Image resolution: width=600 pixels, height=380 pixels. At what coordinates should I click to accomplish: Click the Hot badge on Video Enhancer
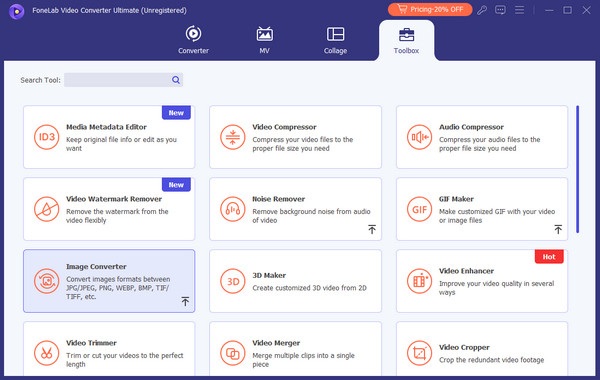549,257
